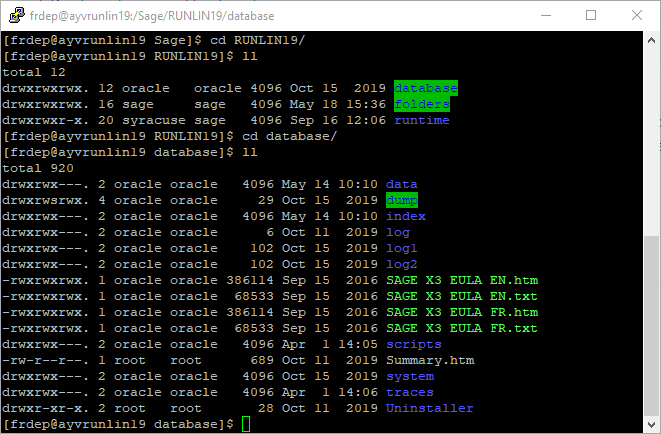Screen dimensions: 661x434
Task: Click the 'data' directory name
Action: point(401,184)
